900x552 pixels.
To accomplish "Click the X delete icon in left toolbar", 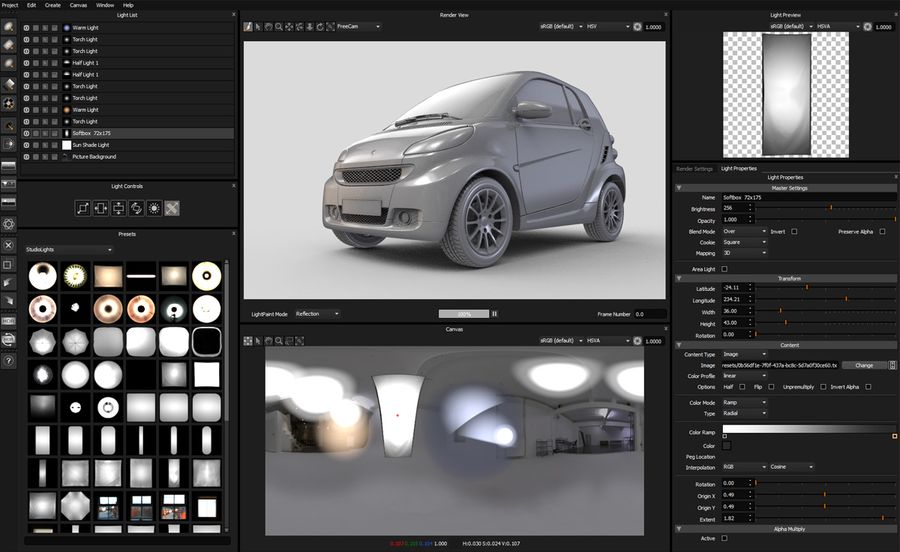I will [x=9, y=245].
